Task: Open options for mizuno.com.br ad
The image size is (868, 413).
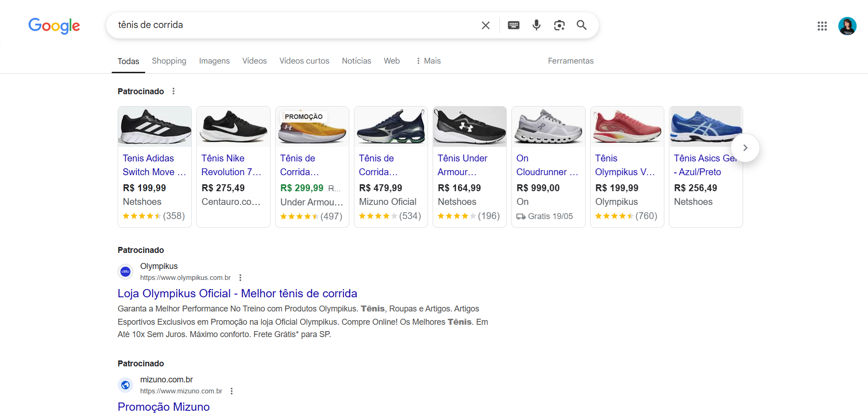Action: (232, 391)
